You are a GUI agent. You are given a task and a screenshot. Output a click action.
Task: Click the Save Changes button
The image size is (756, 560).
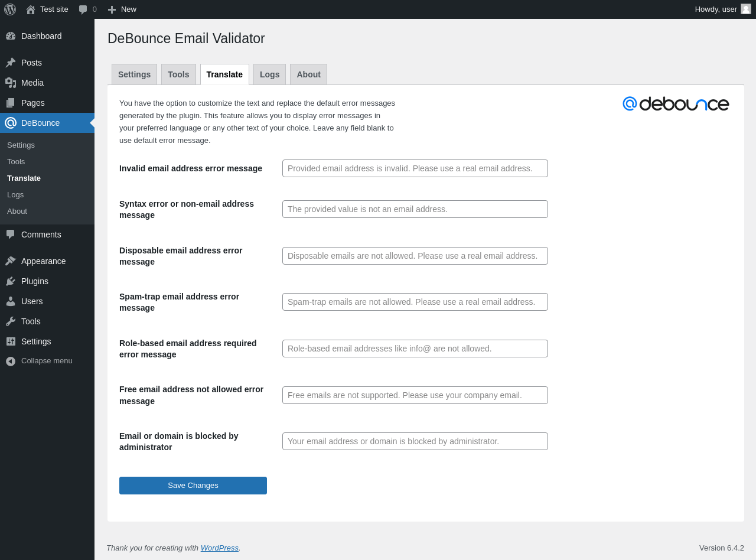pos(193,486)
